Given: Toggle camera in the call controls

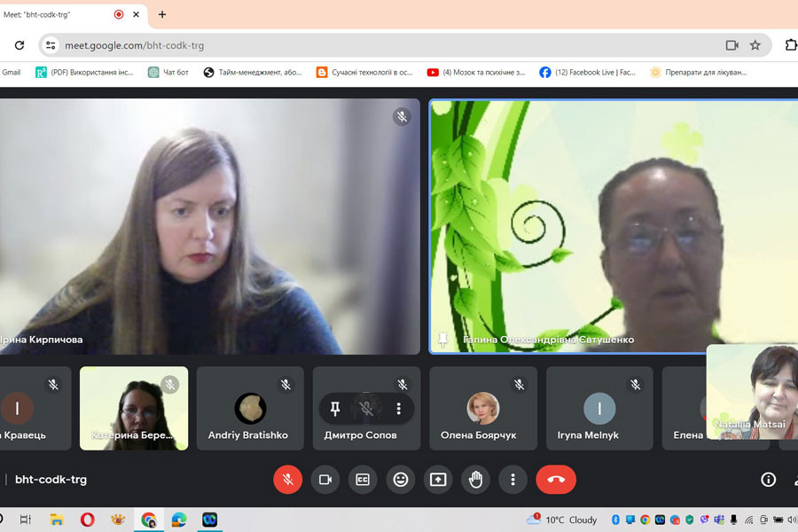Looking at the screenshot, I should [x=325, y=479].
